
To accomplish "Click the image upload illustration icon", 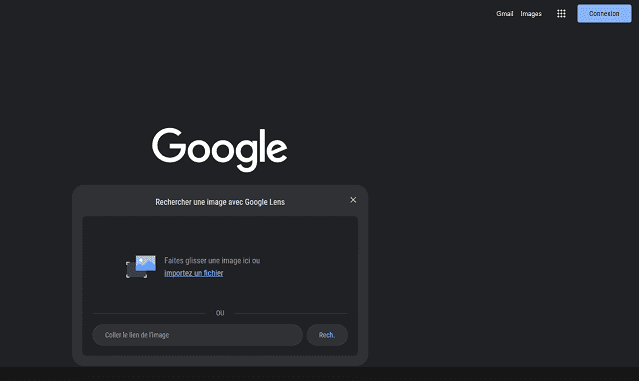I will [x=141, y=266].
